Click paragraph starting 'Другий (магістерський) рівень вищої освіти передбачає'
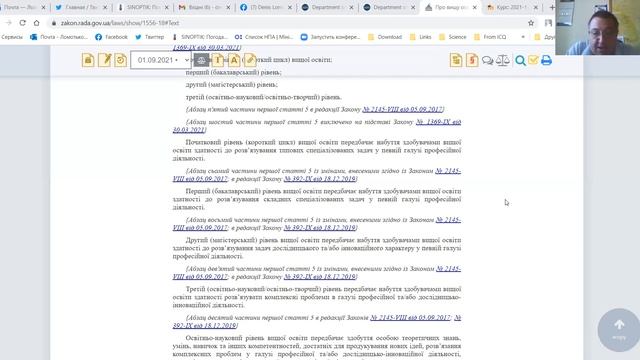The width and height of the screenshot is (640, 360). (x=317, y=248)
